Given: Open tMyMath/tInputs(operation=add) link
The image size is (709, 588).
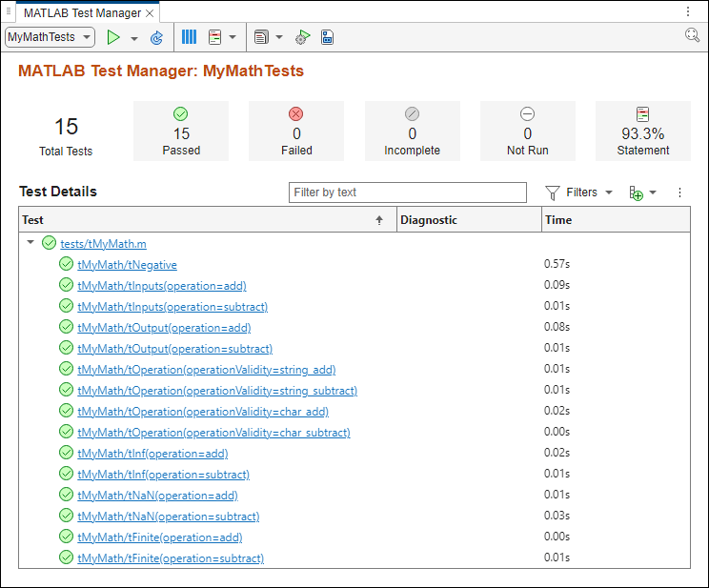Looking at the screenshot, I should tap(162, 286).
